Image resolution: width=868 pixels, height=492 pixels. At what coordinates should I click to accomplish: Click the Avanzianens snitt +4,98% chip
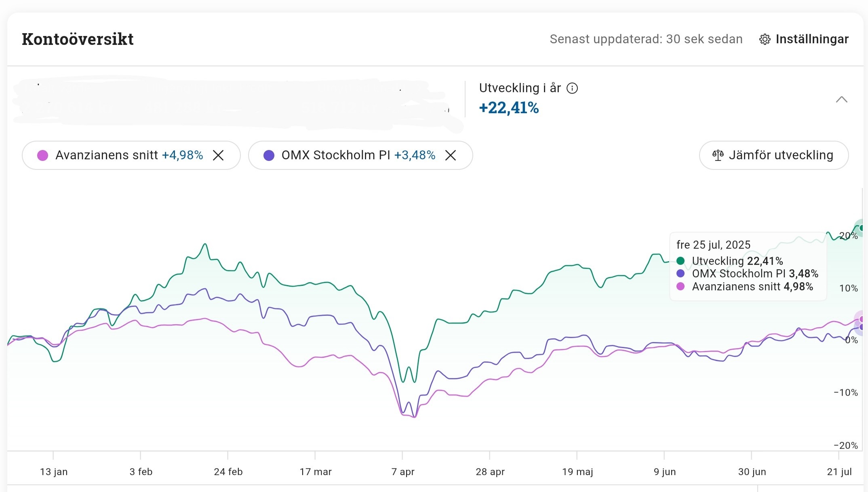point(129,155)
